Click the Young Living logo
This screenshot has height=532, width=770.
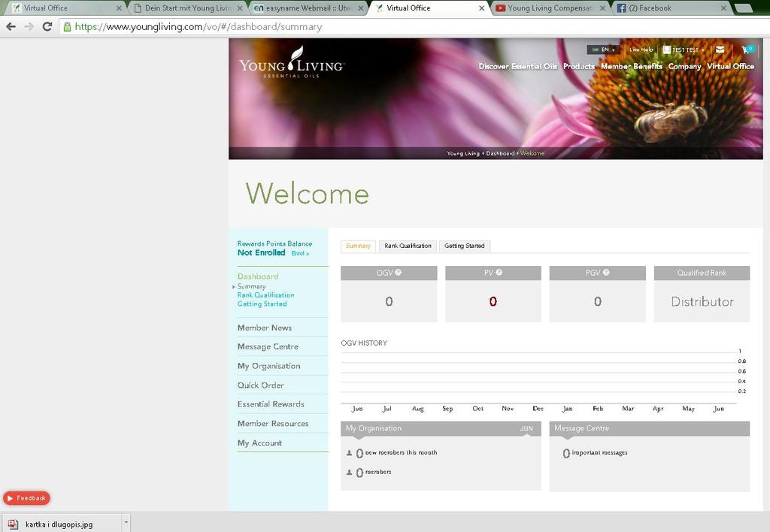(x=292, y=63)
